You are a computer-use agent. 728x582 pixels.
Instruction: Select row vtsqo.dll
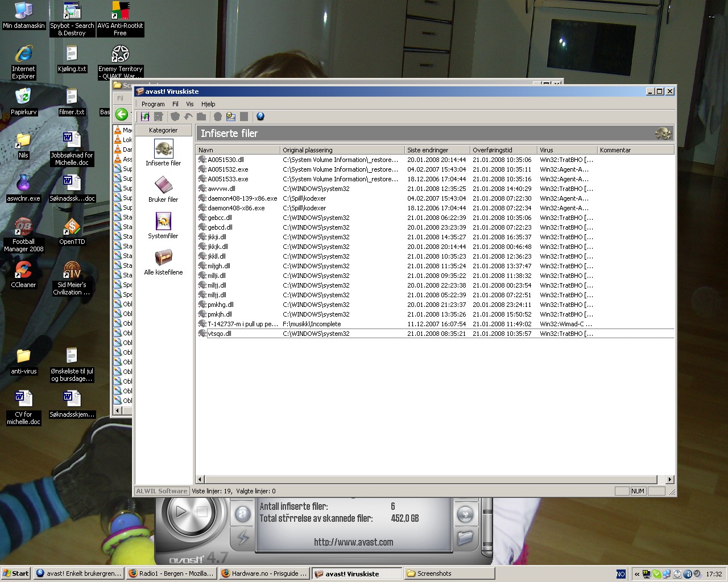(x=435, y=334)
